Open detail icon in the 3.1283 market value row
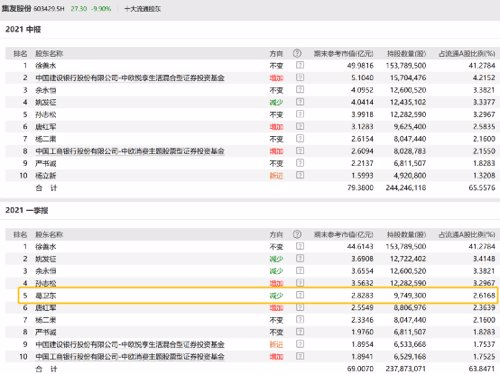 [x=300, y=126]
